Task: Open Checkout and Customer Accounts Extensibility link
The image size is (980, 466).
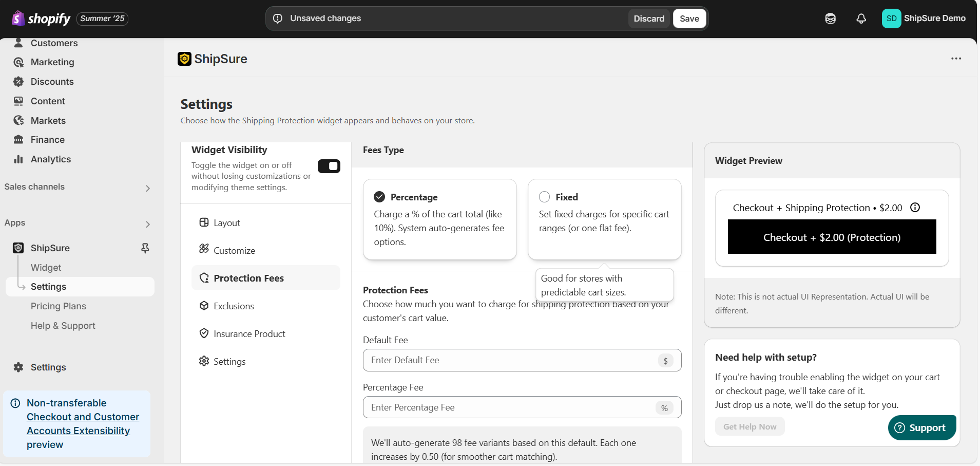Action: 83,424
